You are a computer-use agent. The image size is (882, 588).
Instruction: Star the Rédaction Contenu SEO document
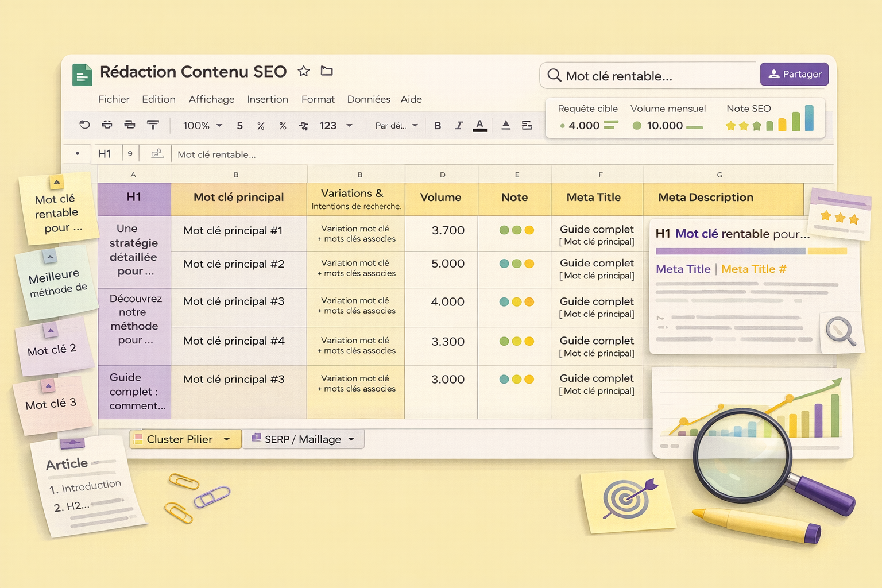(304, 71)
